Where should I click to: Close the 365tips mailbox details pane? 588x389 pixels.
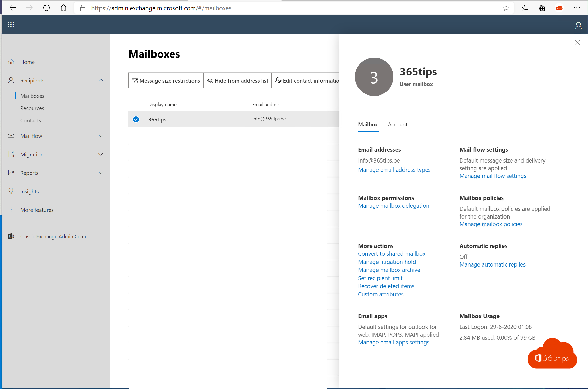(577, 42)
